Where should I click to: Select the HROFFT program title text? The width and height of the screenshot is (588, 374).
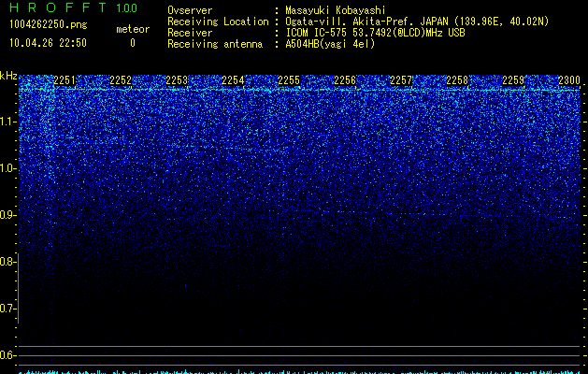tap(58, 7)
